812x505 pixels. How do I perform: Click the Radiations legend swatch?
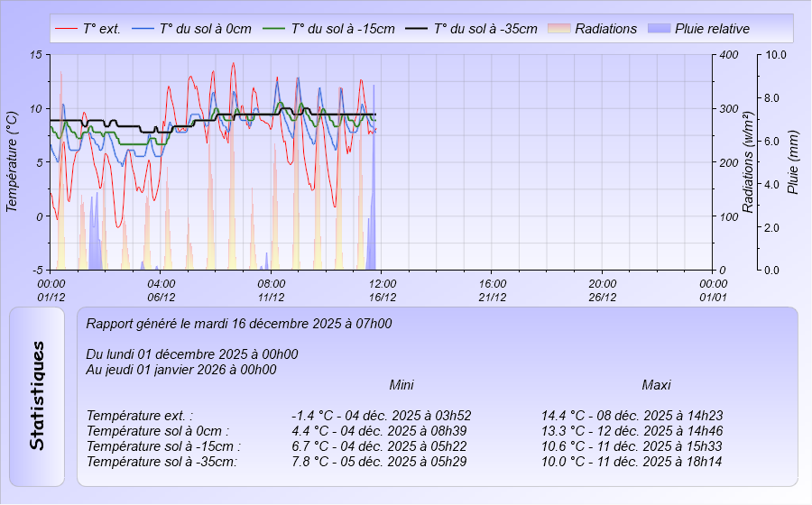tap(559, 29)
